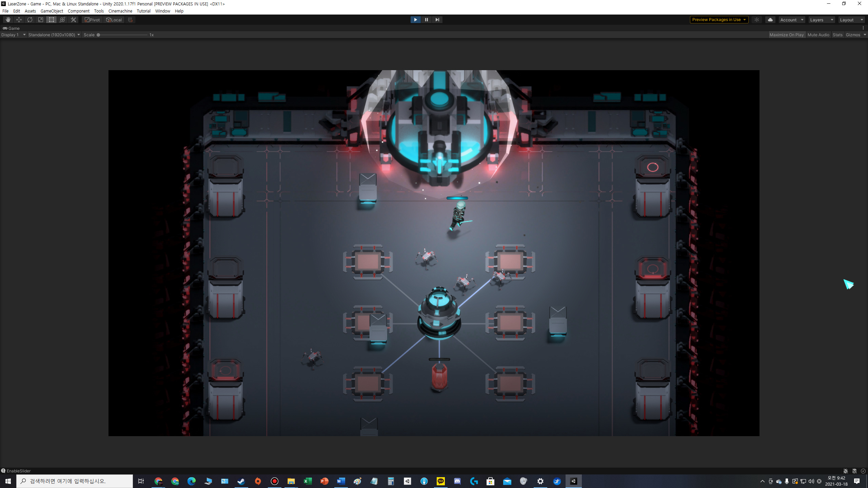Click the Game view Scale slider
868x488 pixels.
tap(122, 35)
